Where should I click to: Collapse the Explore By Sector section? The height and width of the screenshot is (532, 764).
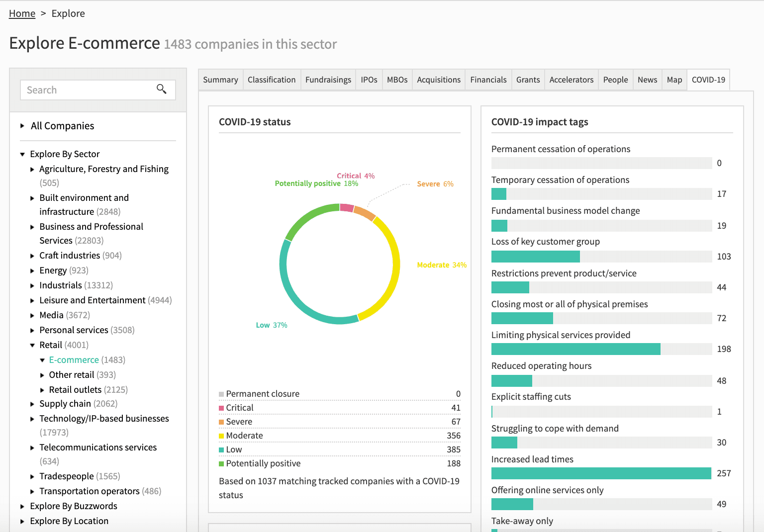point(22,154)
